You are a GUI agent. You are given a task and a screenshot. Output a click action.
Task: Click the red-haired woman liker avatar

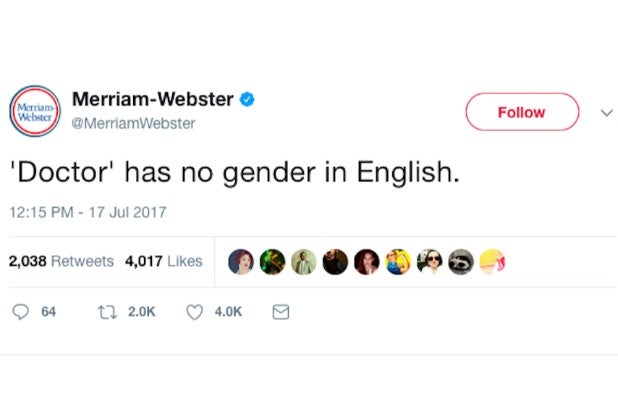[240, 262]
